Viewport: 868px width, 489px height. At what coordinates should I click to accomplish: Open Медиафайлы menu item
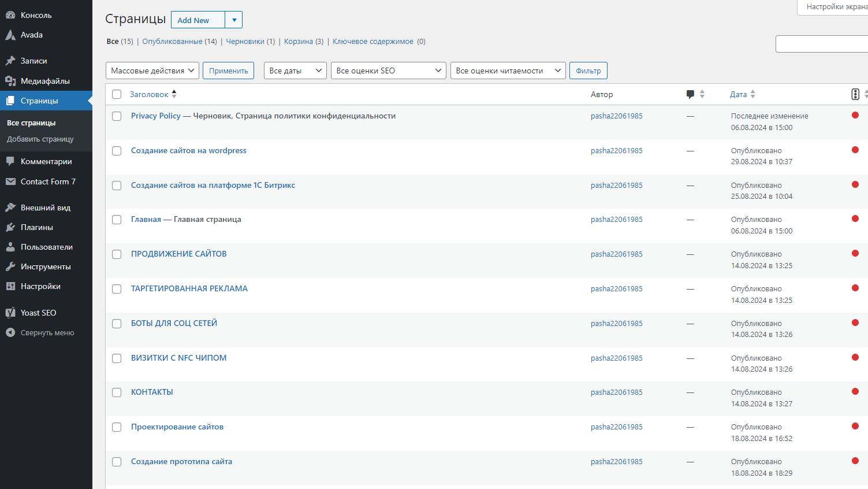click(46, 81)
